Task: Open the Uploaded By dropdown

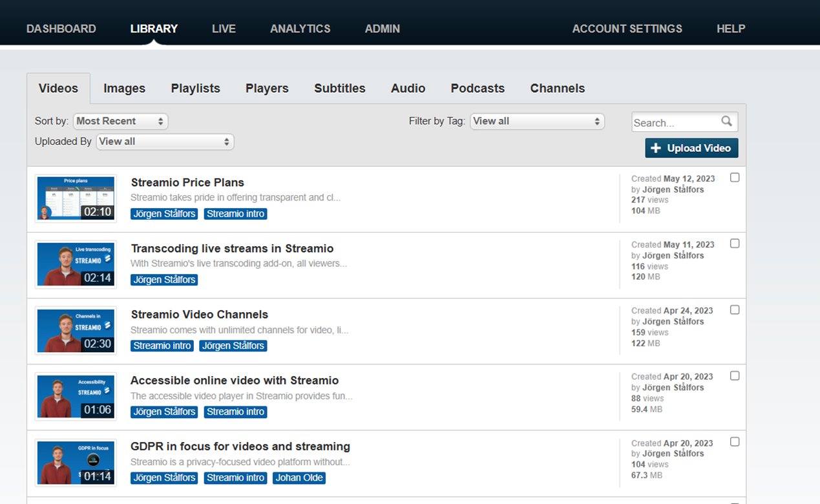Action: [x=165, y=142]
